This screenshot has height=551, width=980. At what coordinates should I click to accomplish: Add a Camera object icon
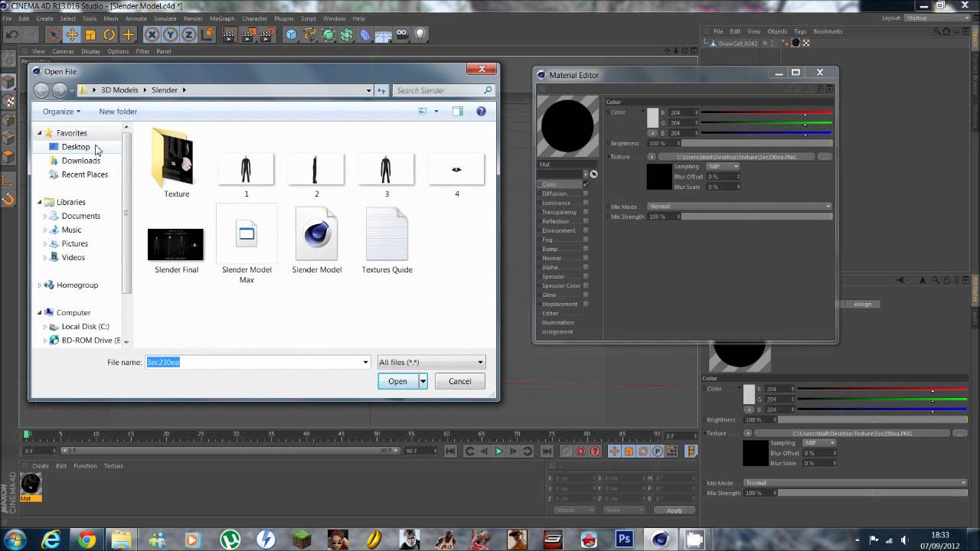(x=402, y=34)
